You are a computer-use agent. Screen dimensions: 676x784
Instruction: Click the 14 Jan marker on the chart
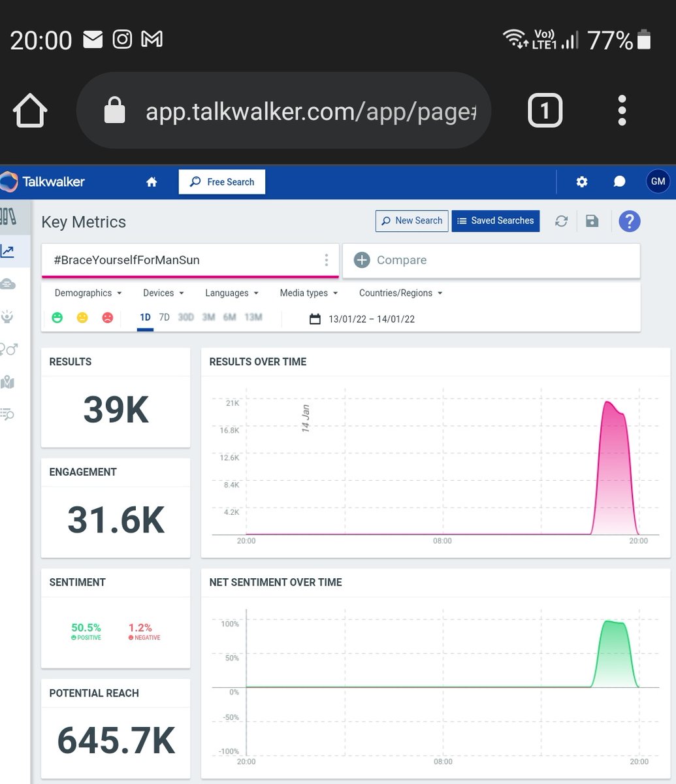306,419
